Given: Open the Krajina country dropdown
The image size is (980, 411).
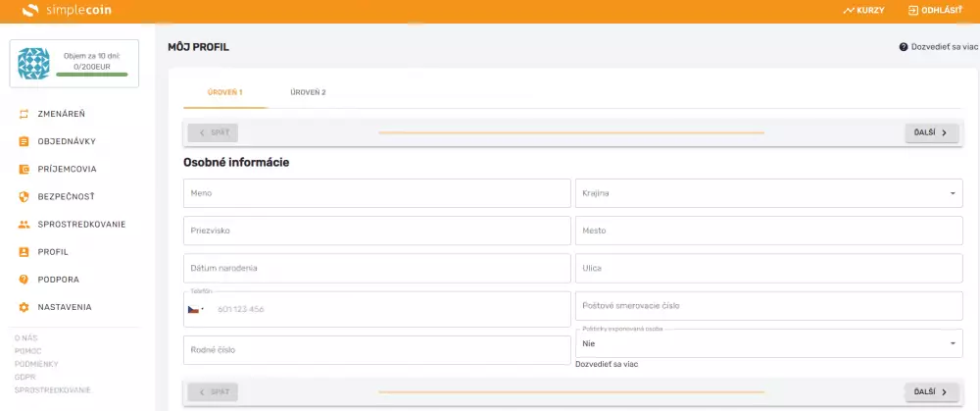Looking at the screenshot, I should 768,193.
